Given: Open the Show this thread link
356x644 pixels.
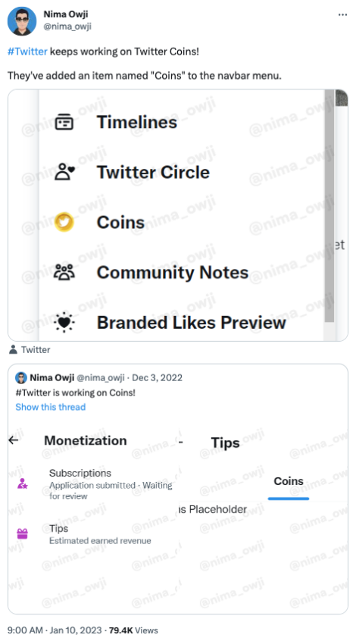Looking at the screenshot, I should (x=51, y=407).
